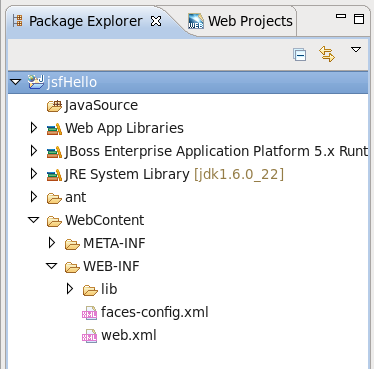This screenshot has width=374, height=369.
Task: Click the WEB-INF folder icon
Action: click(72, 267)
